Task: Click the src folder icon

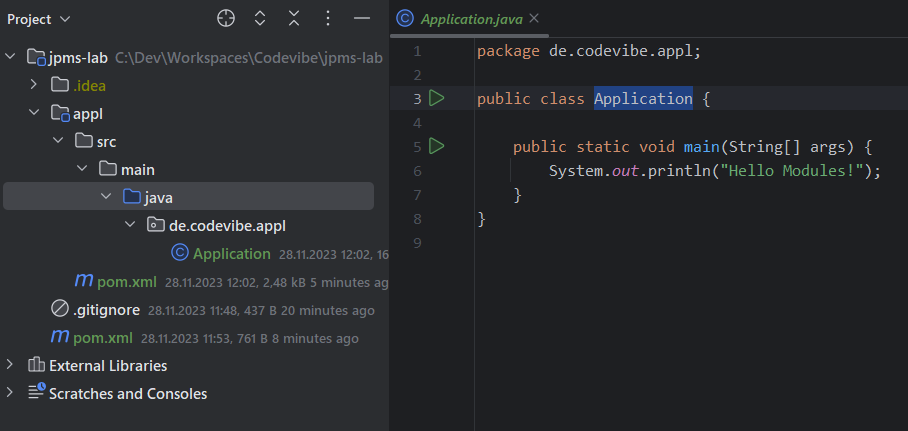Action: [84, 141]
